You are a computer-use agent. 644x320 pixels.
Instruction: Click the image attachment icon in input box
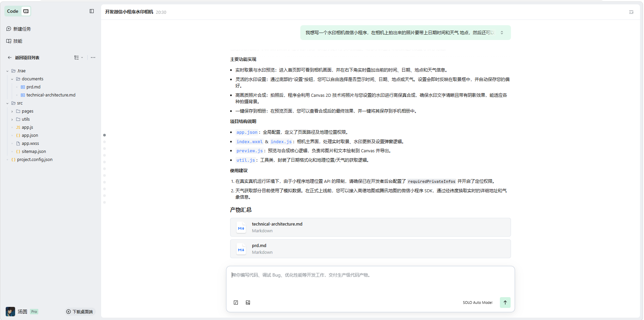point(248,303)
